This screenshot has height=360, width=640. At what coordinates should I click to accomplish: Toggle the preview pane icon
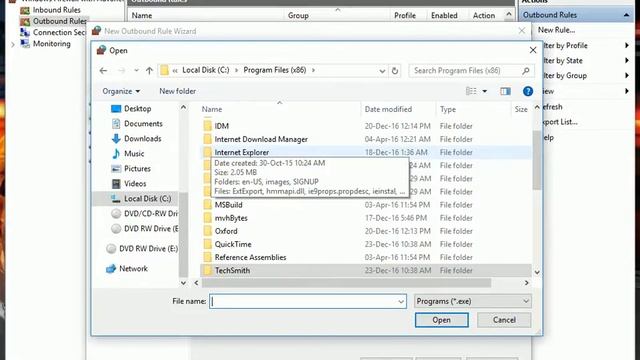coord(505,91)
